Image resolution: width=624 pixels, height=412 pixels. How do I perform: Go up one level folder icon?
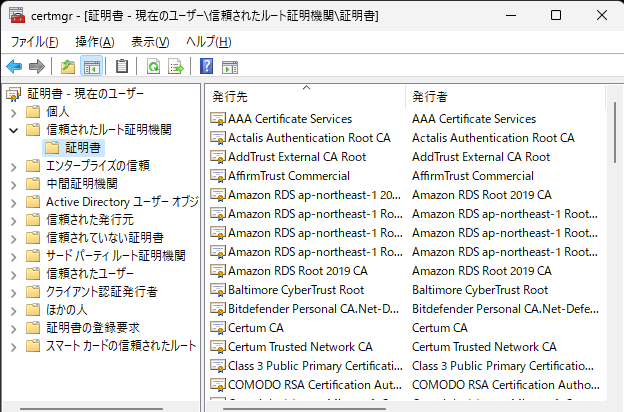click(x=68, y=66)
